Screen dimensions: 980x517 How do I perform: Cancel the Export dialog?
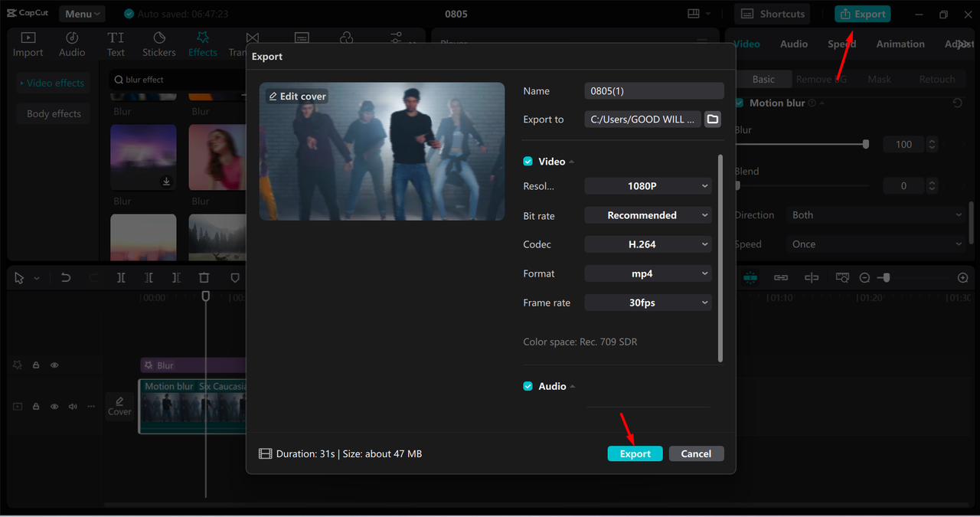[696, 453]
